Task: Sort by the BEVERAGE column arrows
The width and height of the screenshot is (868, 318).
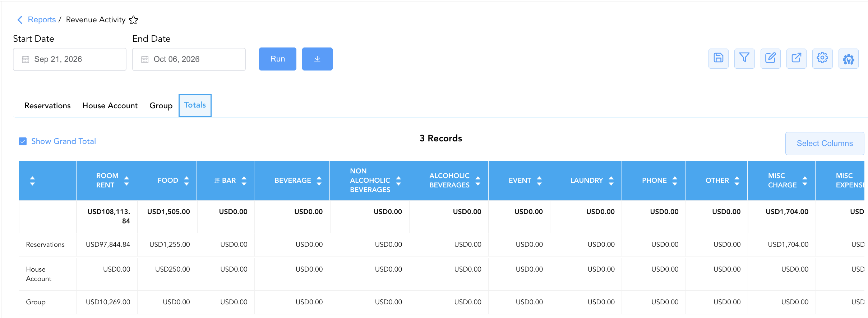Action: click(x=319, y=181)
